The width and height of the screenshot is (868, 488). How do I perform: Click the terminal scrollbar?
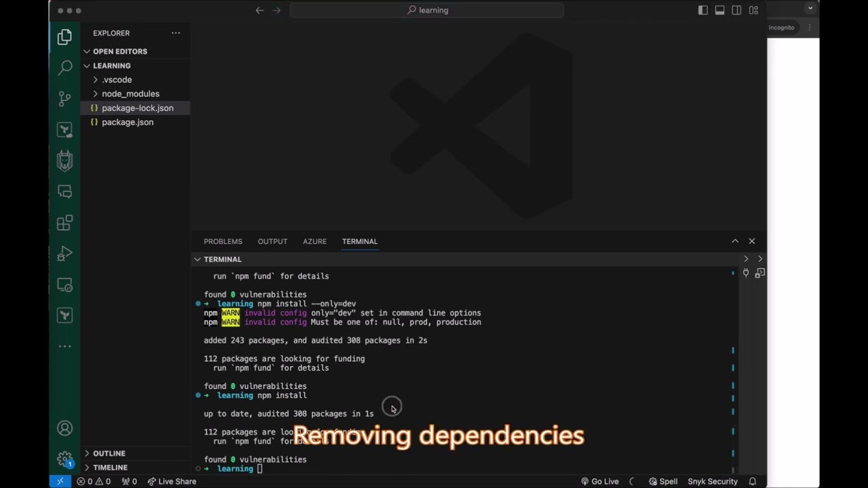[x=733, y=371]
